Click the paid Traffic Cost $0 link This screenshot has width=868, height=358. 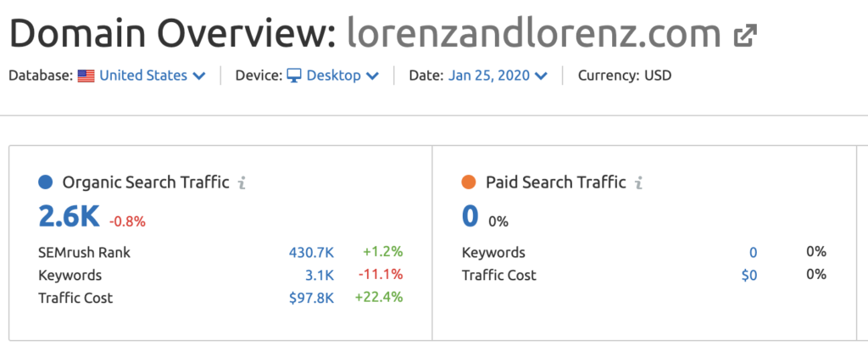click(748, 275)
